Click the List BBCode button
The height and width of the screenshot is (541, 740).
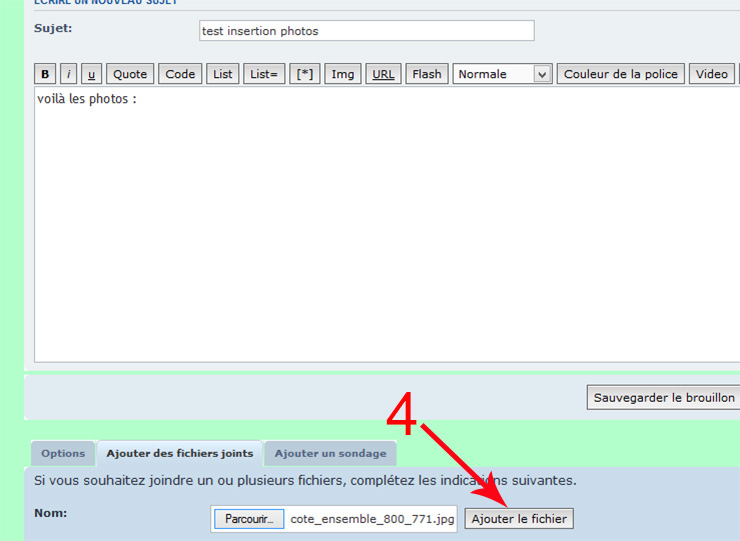click(222, 74)
